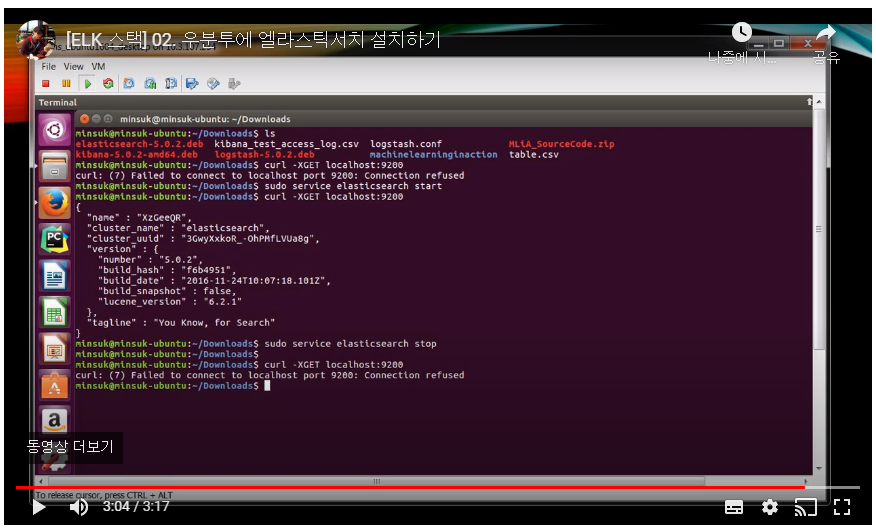Screen dimensions: 876x528
Task: Click the Connect CD/DVD toolbar icon
Action: [213, 84]
